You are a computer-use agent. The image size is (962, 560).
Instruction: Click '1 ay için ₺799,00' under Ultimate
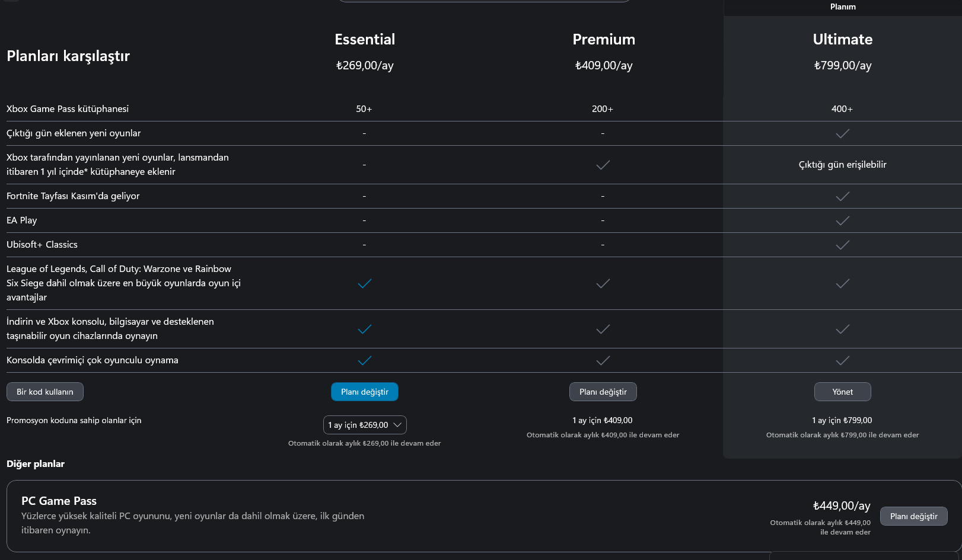tap(842, 420)
